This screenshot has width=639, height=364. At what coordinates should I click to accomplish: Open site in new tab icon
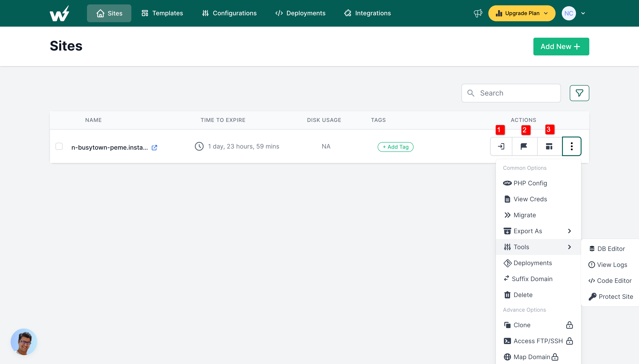[x=154, y=147]
